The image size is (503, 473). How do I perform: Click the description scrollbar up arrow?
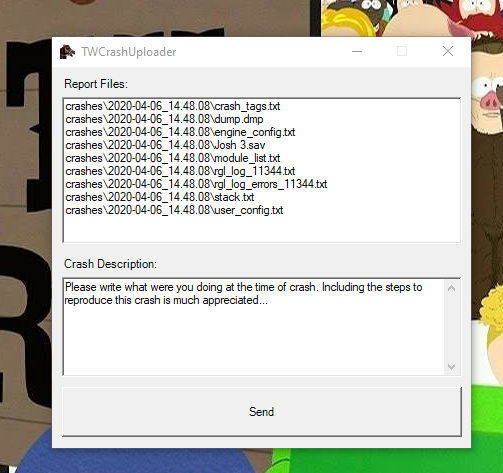(x=451, y=288)
